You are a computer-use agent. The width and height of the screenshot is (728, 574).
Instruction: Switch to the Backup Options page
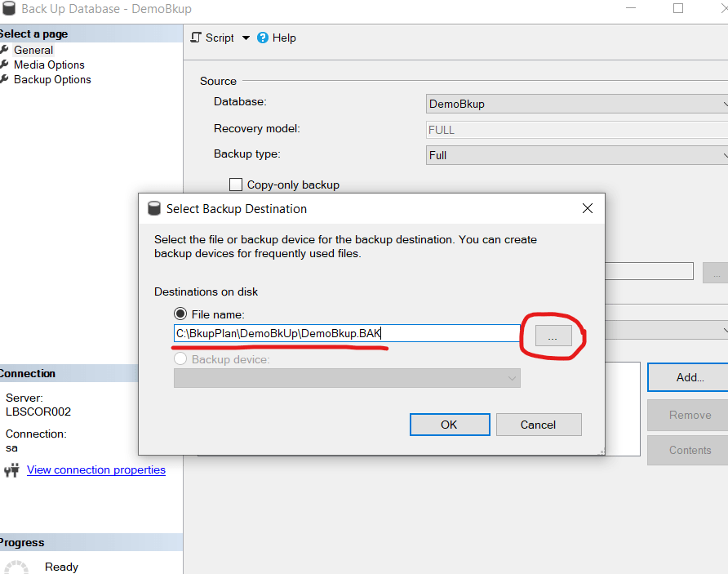tap(52, 79)
